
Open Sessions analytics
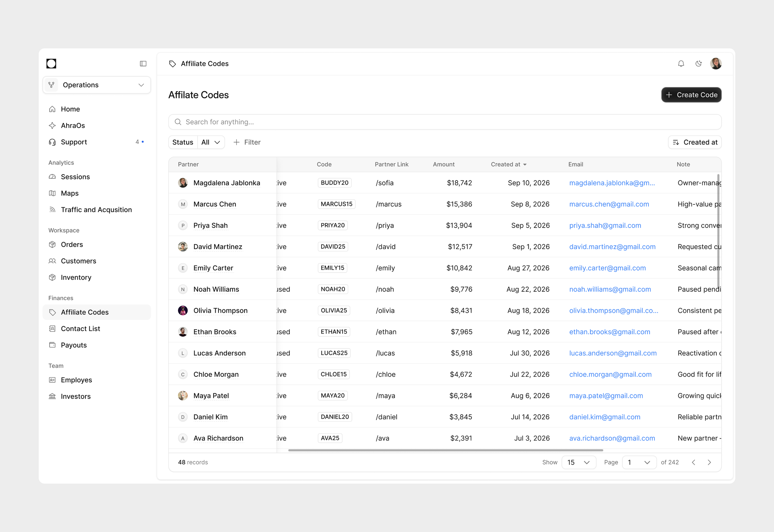pos(97,177)
